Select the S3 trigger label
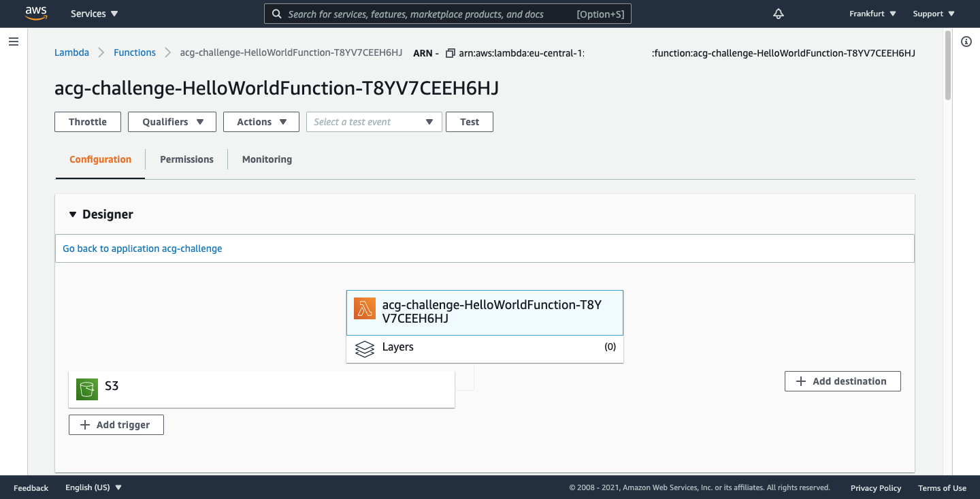This screenshot has width=980, height=499. tap(112, 386)
